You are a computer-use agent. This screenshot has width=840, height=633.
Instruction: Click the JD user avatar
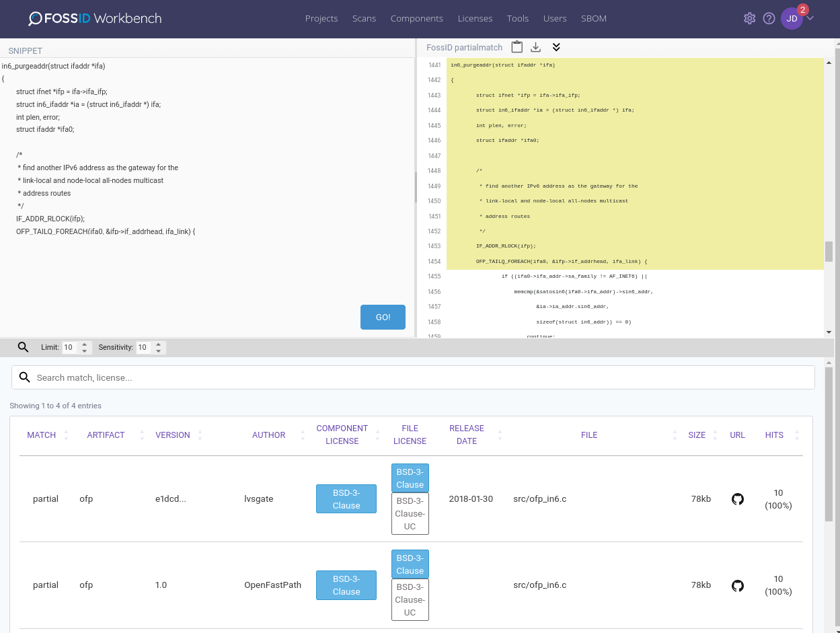[792, 19]
